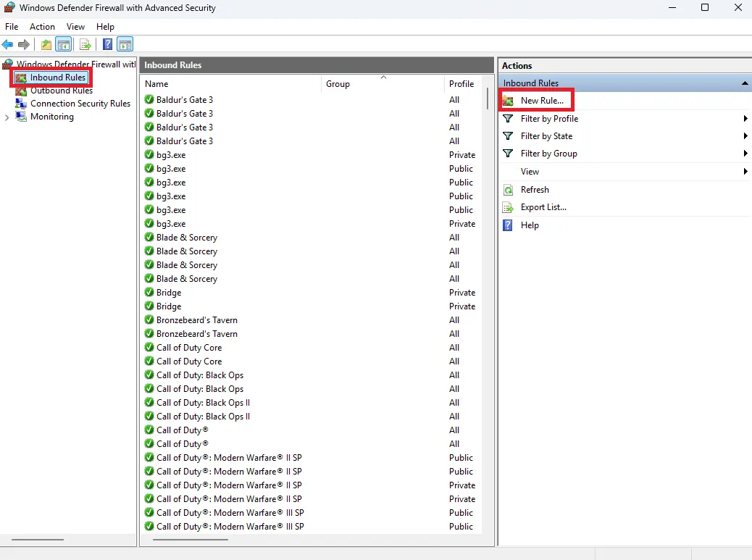Expand the Monitoring tree node
Screen dimensions: 752x560
pyautogui.click(x=7, y=117)
